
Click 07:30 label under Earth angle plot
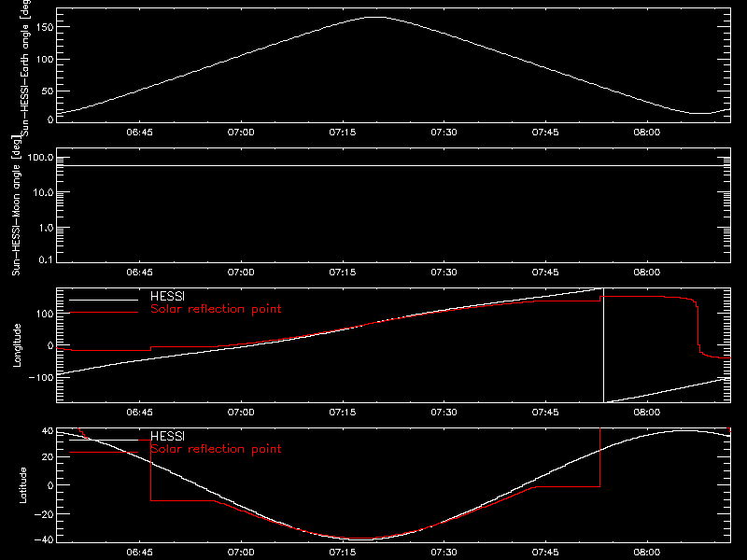[x=444, y=133]
